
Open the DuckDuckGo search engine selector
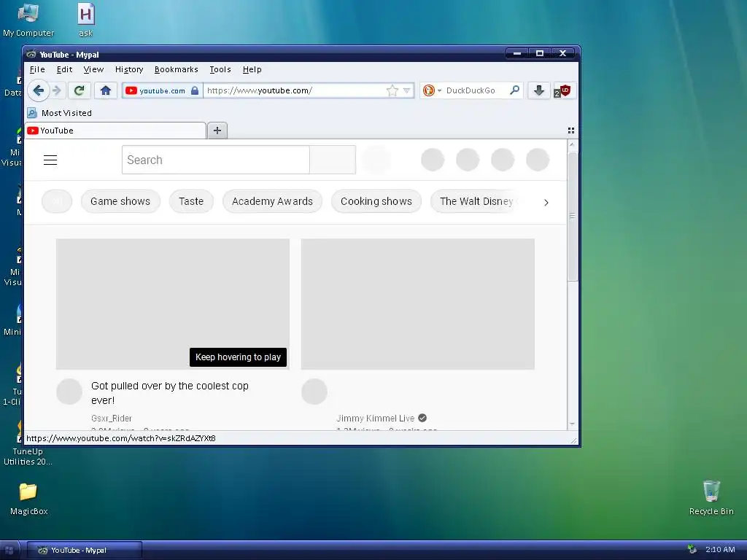(x=432, y=90)
